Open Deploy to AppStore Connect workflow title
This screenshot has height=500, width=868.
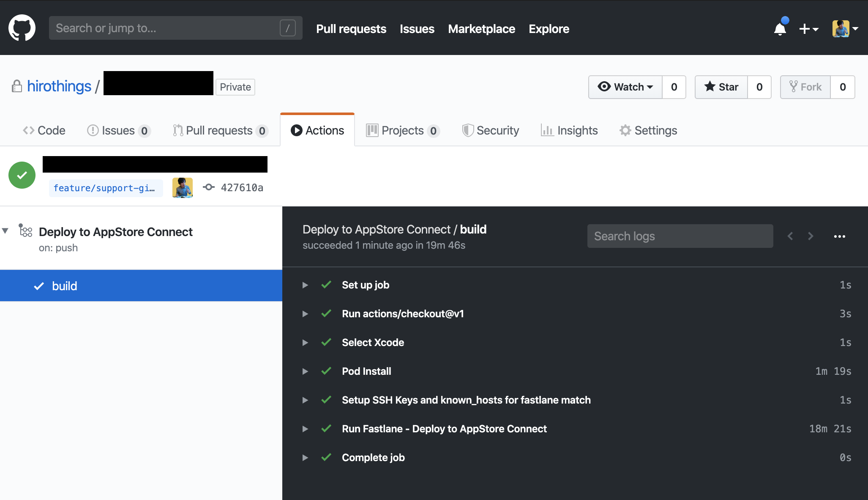click(x=116, y=232)
